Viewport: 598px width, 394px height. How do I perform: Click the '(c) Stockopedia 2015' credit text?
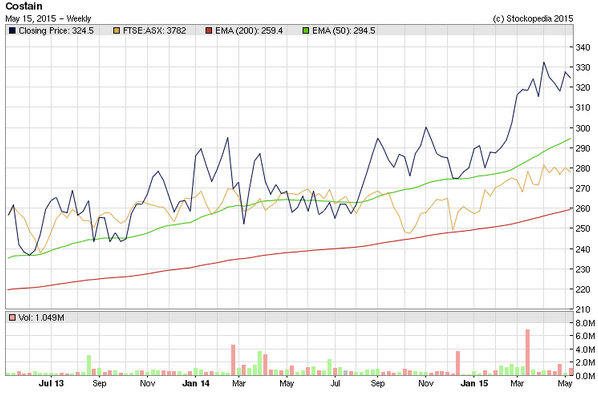533,18
